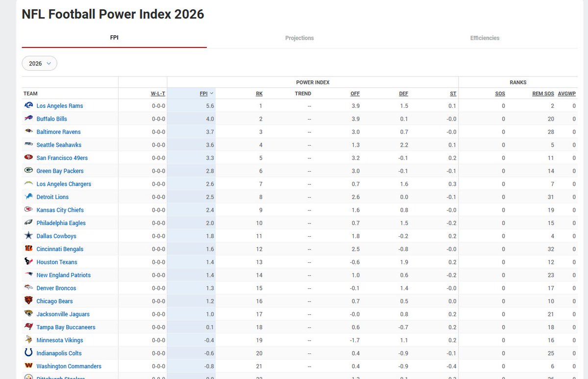
Task: Click the Rams FPI value 5.6
Action: 210,106
